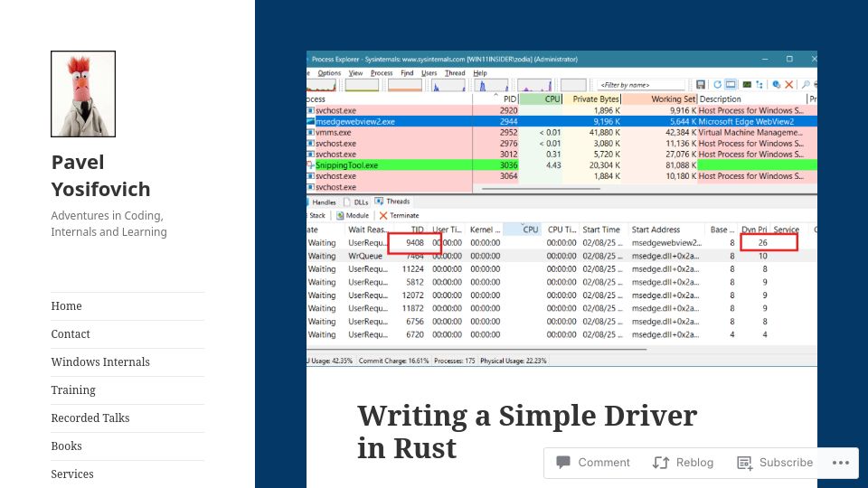This screenshot has width=868, height=488.
Task: Select the thread row with TID 6720
Action: [x=561, y=334]
